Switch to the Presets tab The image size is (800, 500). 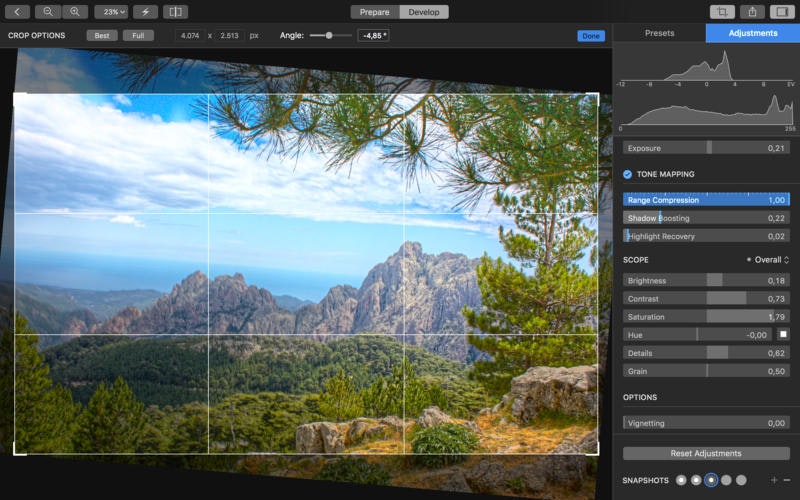[x=659, y=33]
